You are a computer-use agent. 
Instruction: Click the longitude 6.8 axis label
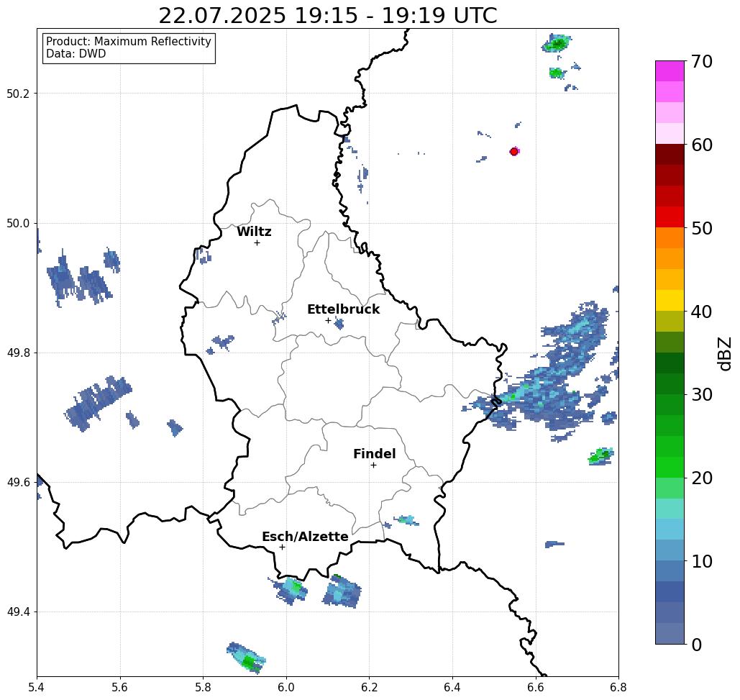618,687
